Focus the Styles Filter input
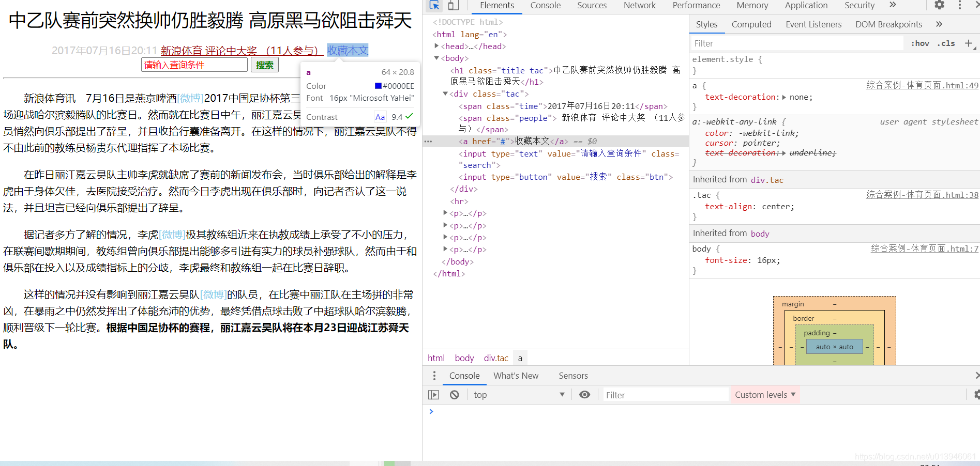Viewport: 980px width, 466px height. (x=798, y=43)
